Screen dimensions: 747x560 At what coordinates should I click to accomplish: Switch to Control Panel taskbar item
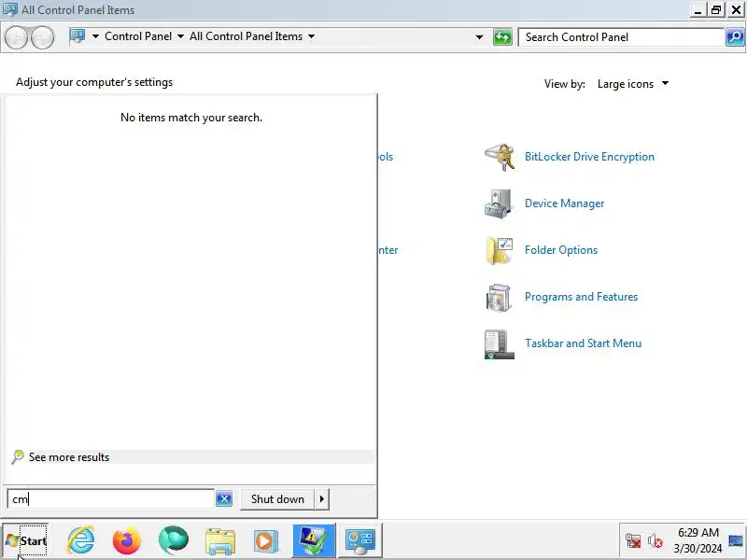tap(360, 540)
